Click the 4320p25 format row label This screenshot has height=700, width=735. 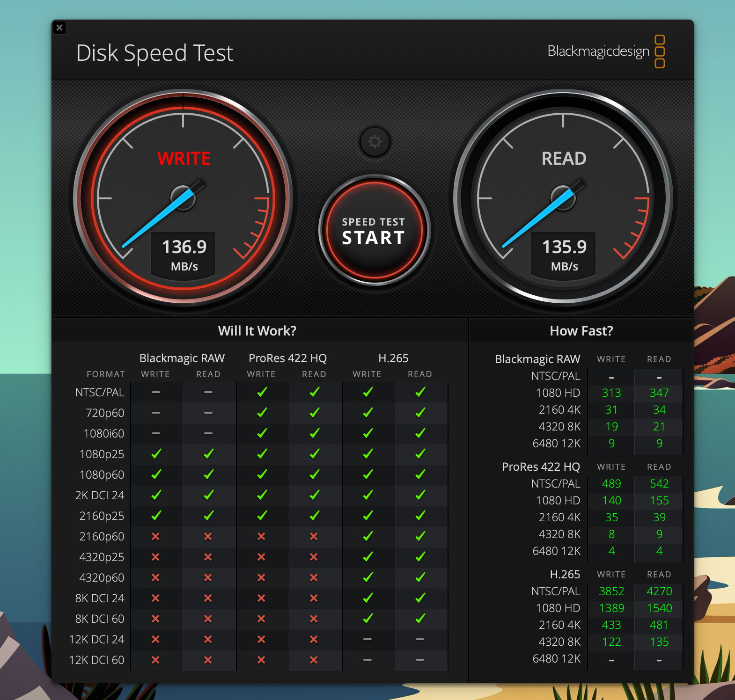point(102,557)
